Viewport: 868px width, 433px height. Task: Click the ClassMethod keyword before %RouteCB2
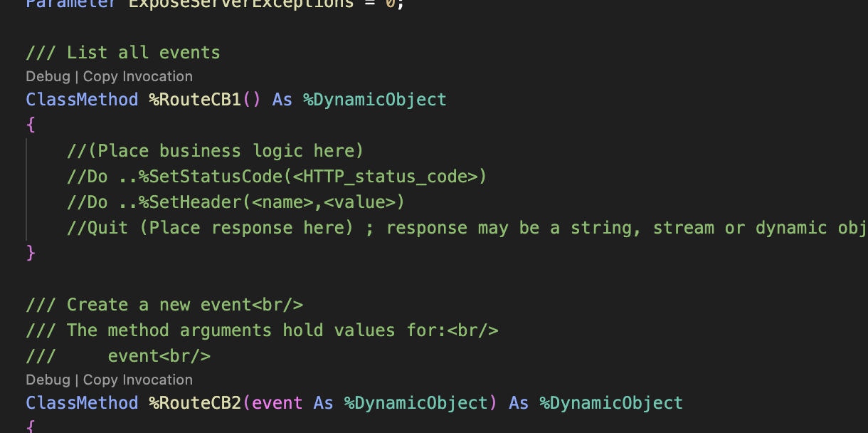tap(82, 403)
